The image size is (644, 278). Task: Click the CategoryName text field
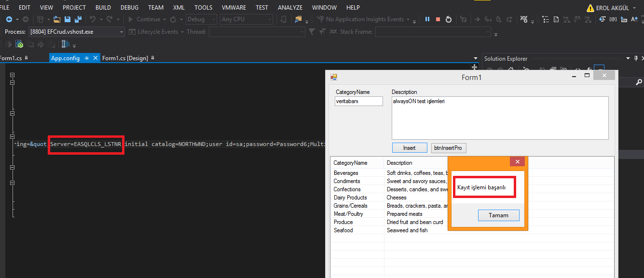pyautogui.click(x=358, y=102)
